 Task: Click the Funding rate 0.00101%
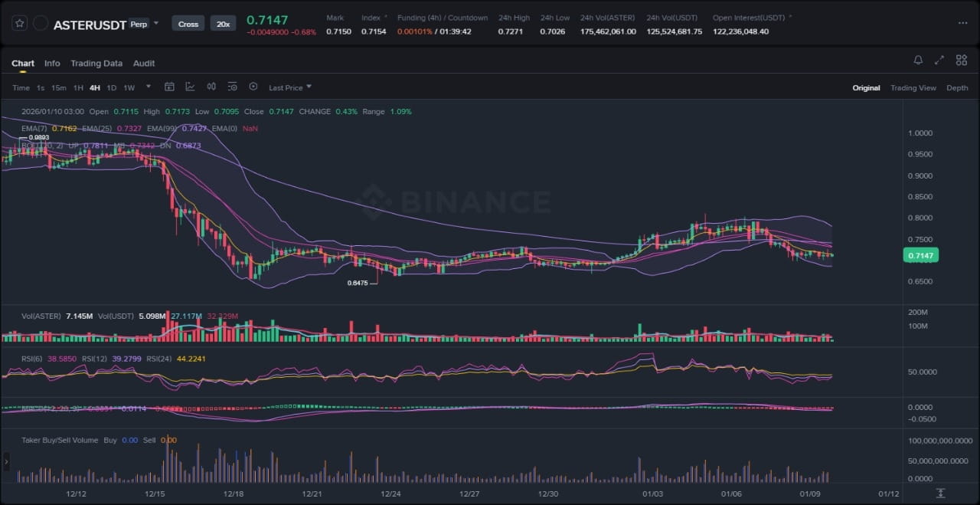416,31
